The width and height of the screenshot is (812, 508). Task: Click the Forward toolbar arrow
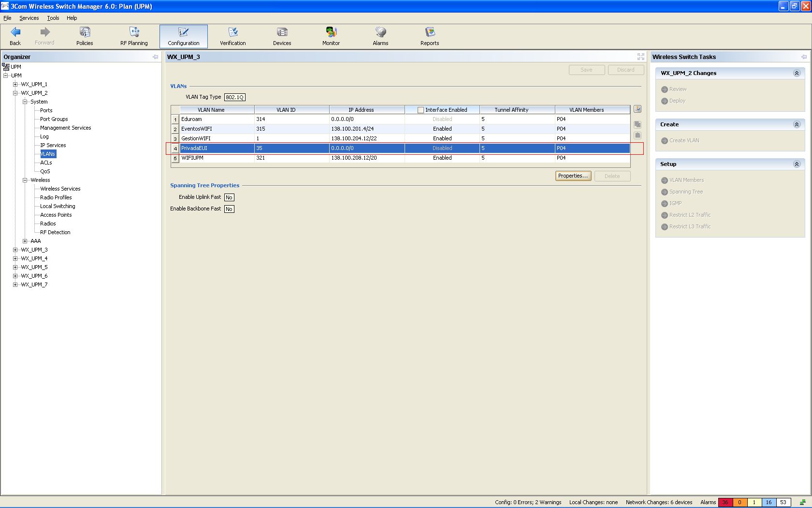(44, 37)
